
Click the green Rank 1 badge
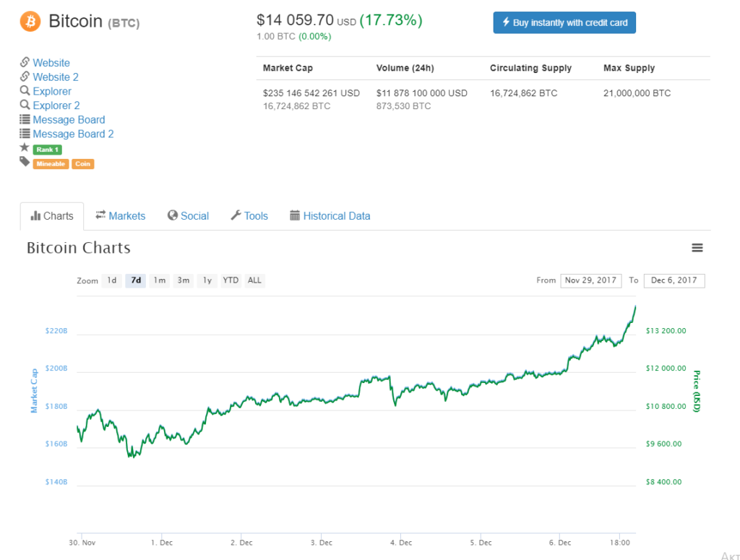click(47, 150)
